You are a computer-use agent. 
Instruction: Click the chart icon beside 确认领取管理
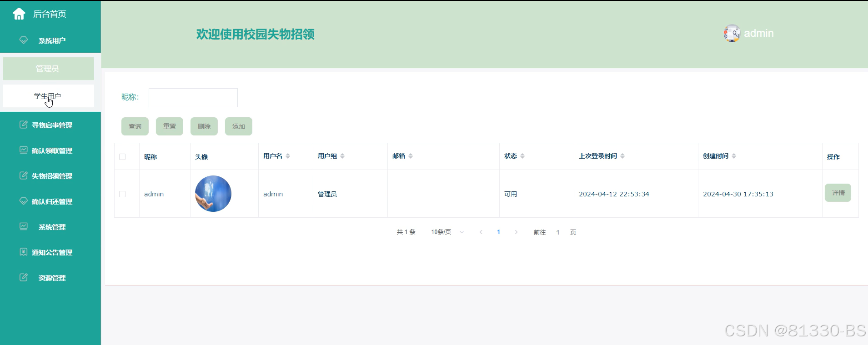[24, 150]
